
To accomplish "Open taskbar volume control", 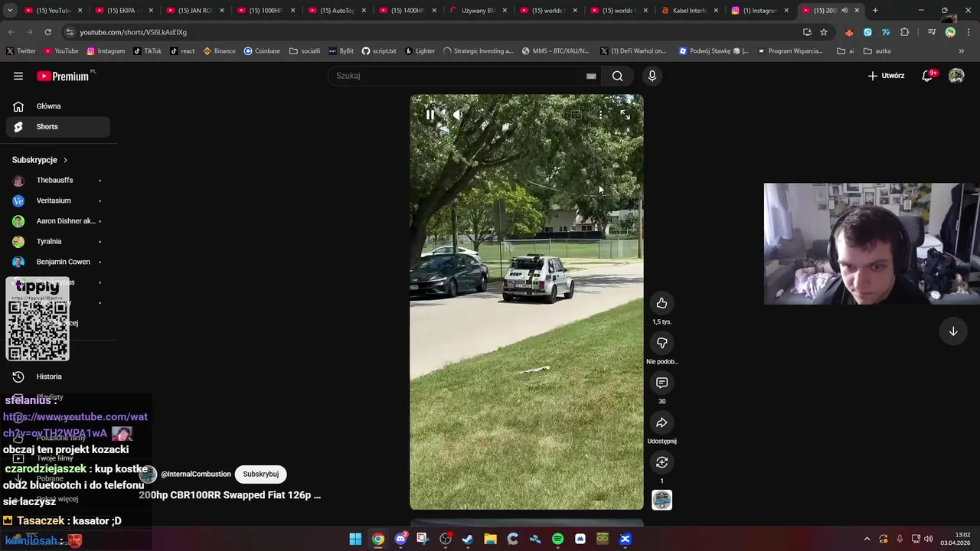I will 928,540.
